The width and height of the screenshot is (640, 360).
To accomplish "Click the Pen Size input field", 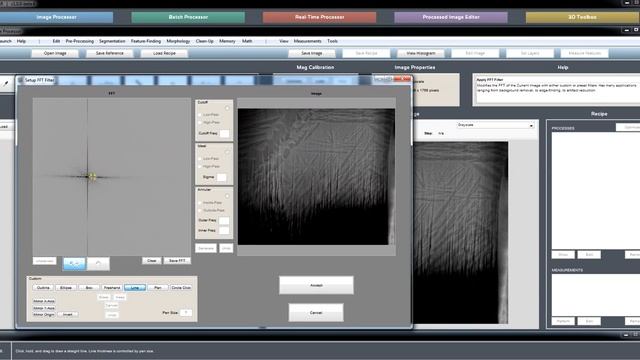I will click(186, 313).
